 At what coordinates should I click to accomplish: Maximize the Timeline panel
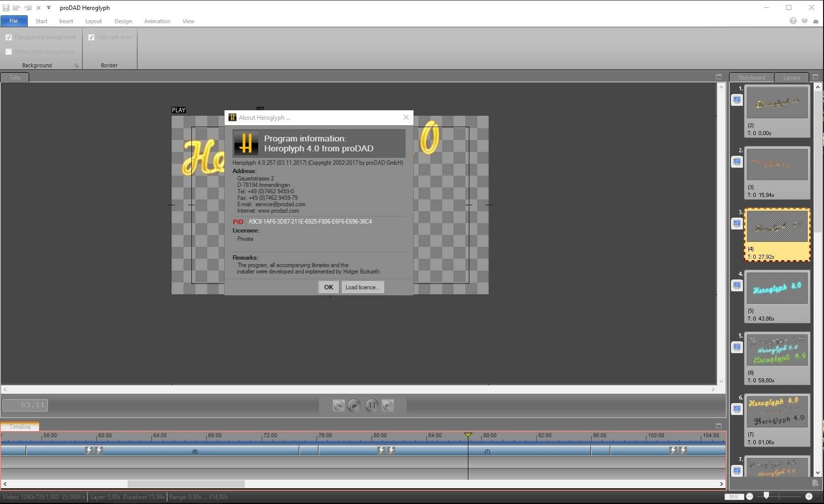[719, 426]
